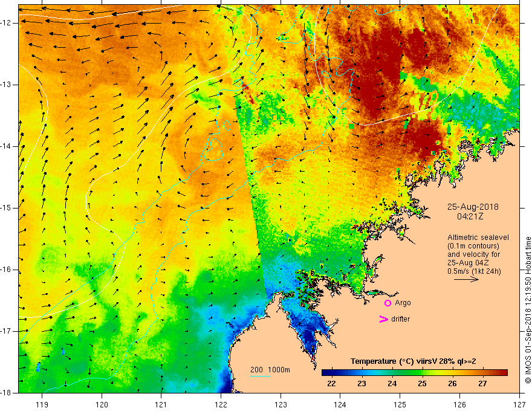This screenshot has width=532, height=411.
Task: Click the '25-Aug-2018' date label
Action: click(473, 207)
